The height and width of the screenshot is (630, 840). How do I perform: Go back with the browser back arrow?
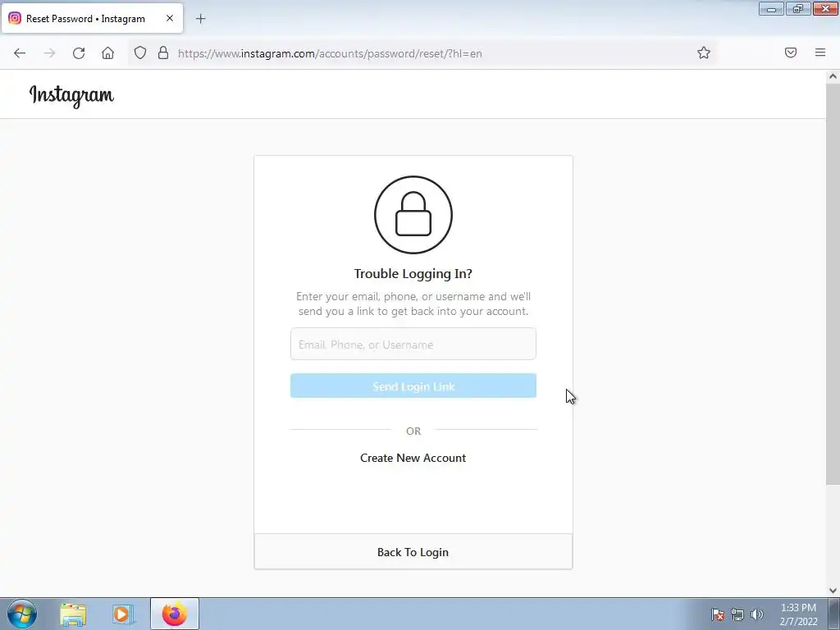20,53
